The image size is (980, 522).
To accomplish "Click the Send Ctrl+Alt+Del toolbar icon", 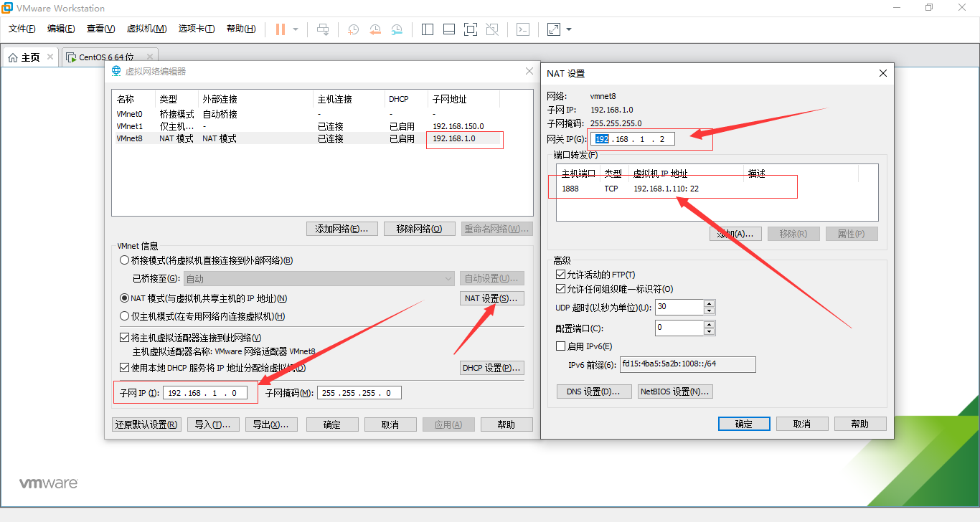I will pos(323,29).
